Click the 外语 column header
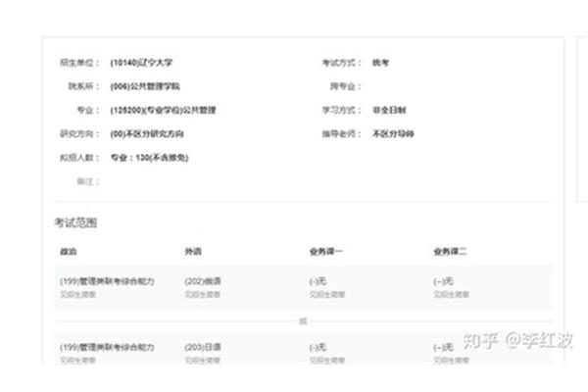The width and height of the screenshot is (588, 392). [x=193, y=251]
